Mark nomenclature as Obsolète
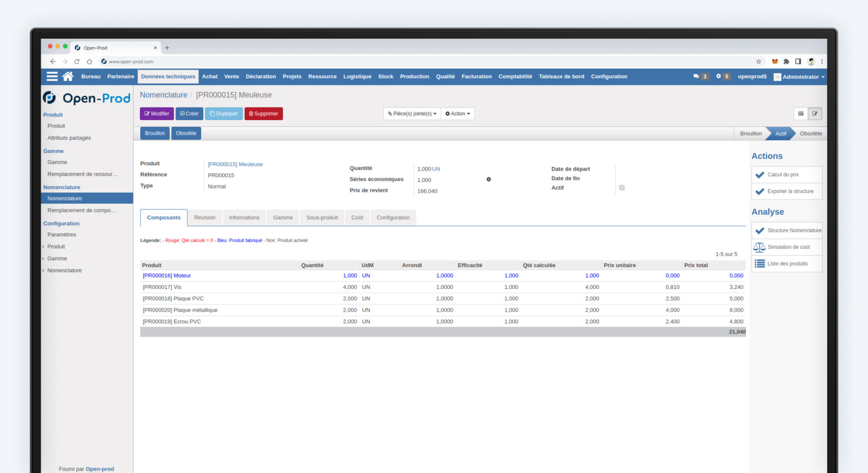The width and height of the screenshot is (868, 473). (186, 133)
